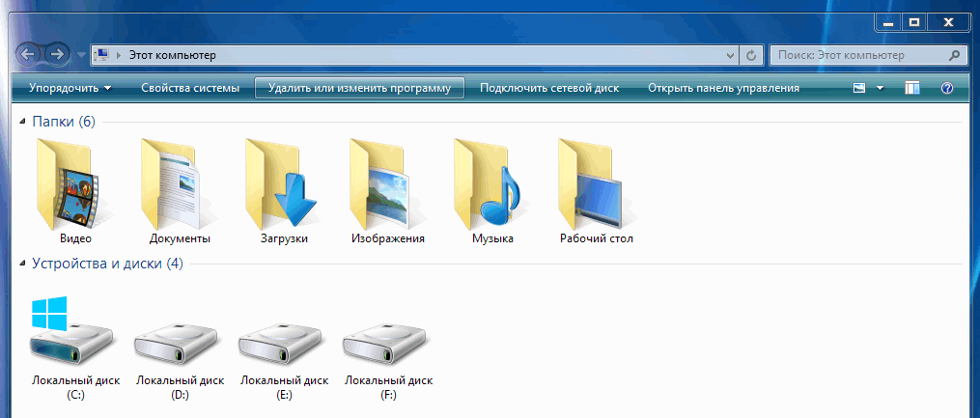Viewport: 980px width, 418px height.
Task: Expand address bar history dropdown
Action: pos(731,55)
